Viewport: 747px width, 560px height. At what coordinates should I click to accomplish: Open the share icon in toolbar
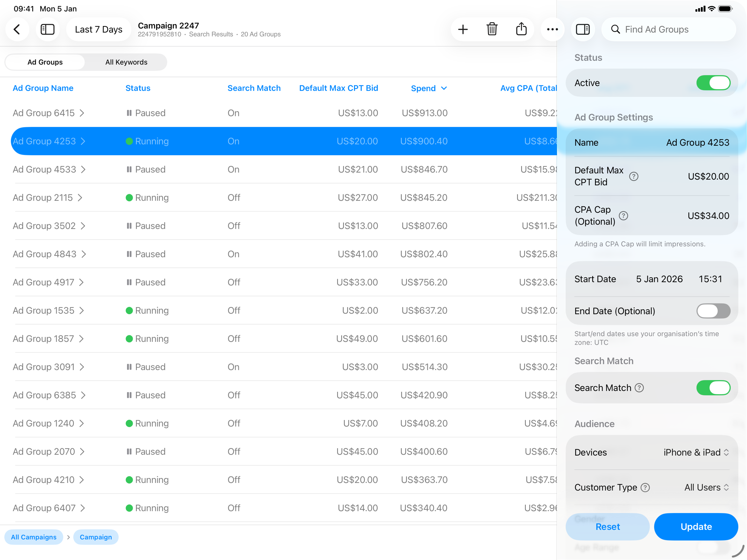pyautogui.click(x=521, y=29)
